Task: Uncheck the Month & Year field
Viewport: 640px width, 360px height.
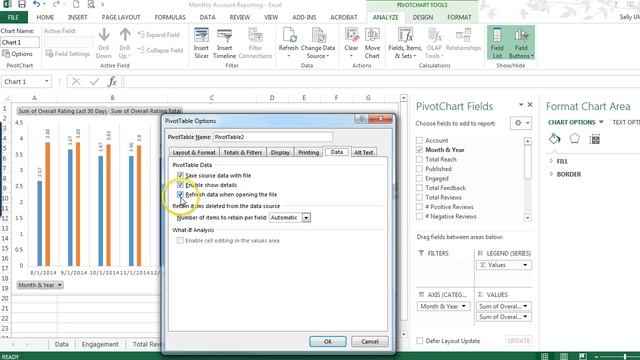Action: tap(419, 150)
